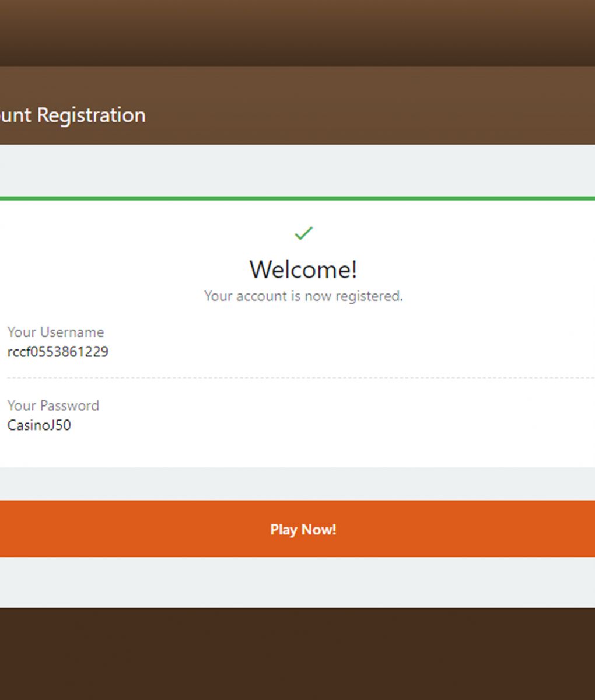The width and height of the screenshot is (595, 700).
Task: Click the checkmark indicating successful registration
Action: pos(303,233)
